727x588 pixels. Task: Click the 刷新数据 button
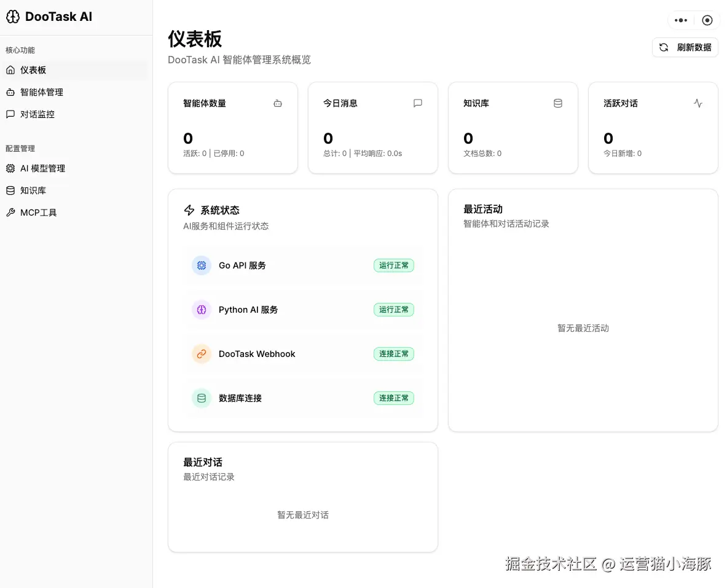pyautogui.click(x=685, y=47)
